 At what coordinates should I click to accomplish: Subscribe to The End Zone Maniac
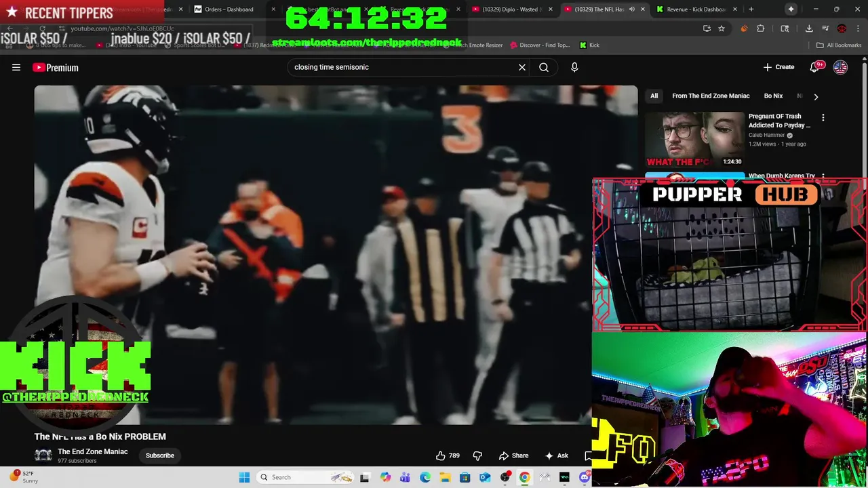[x=160, y=455]
